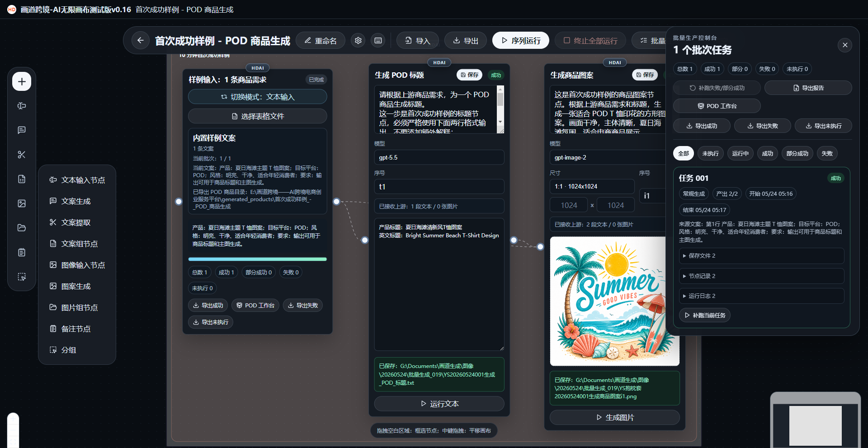The height and width of the screenshot is (448, 868).
Task: Select the group selection icon in sidebar
Action: [22, 277]
